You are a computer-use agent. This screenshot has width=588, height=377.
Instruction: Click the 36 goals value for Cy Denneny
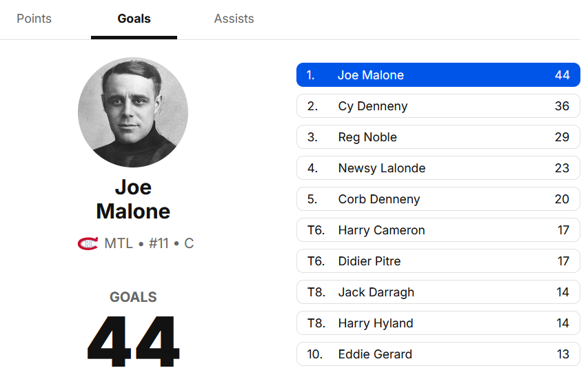coord(562,106)
